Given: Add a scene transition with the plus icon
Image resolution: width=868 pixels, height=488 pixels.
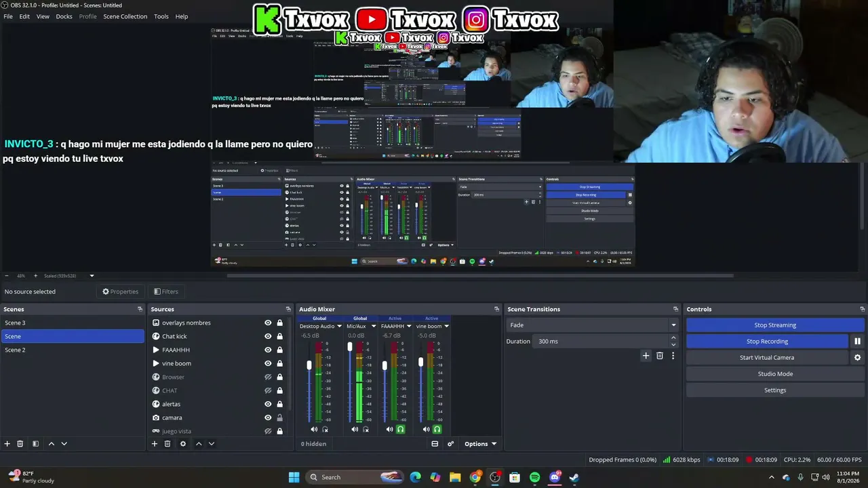Looking at the screenshot, I should (646, 356).
